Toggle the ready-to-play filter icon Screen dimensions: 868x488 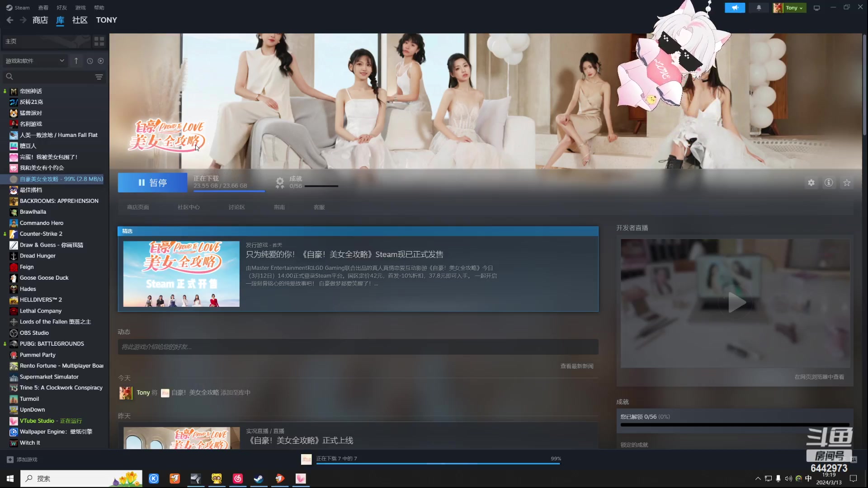pos(101,61)
